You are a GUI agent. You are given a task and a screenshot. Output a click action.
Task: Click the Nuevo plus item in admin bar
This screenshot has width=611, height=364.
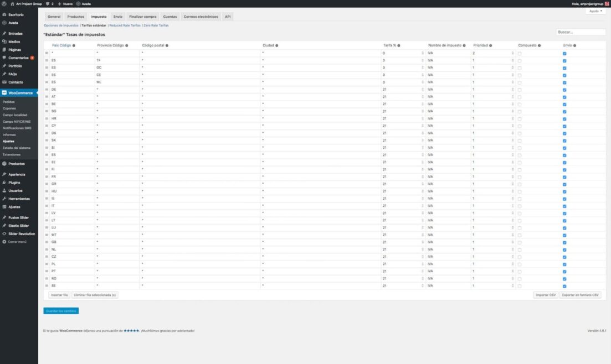[x=65, y=4]
